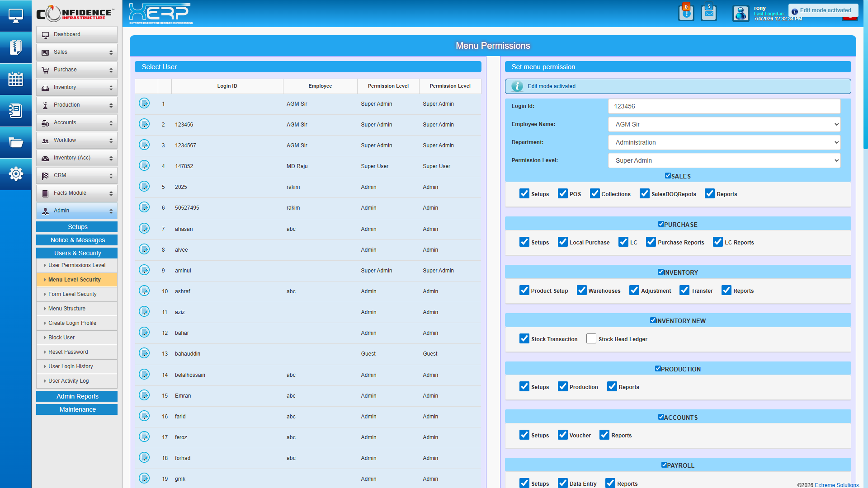Open the messages icon showing 5 notifications
Viewport: 868px width, 488px height.
tap(708, 13)
